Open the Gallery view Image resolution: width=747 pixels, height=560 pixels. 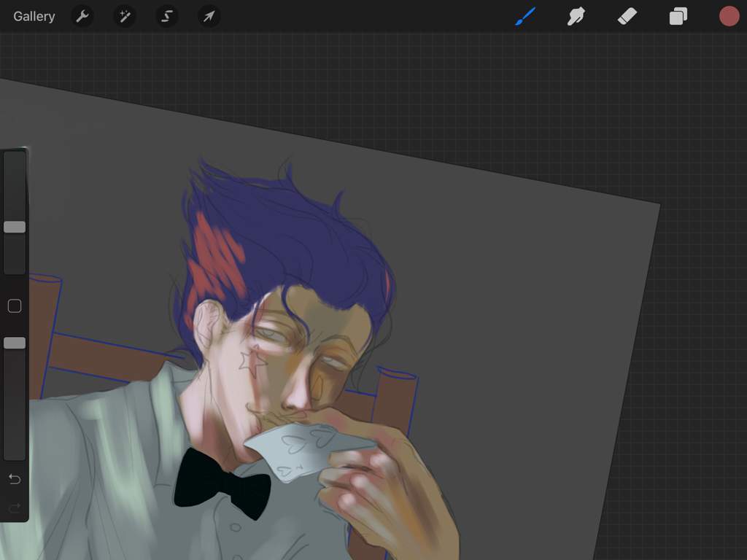coord(34,16)
